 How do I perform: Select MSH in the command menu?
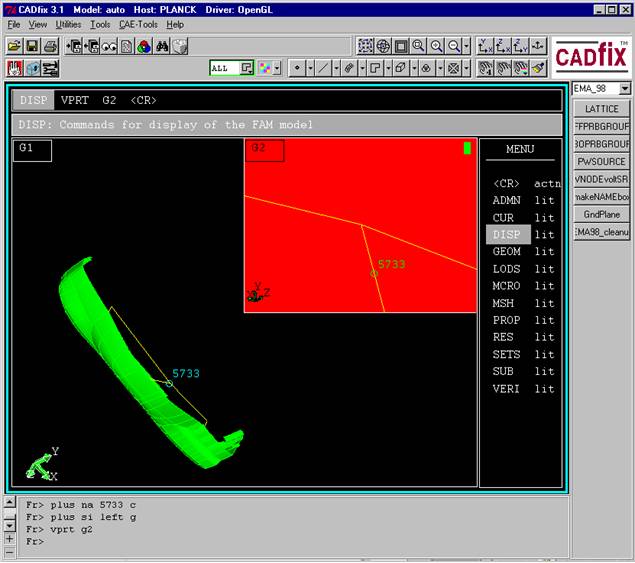[x=503, y=303]
